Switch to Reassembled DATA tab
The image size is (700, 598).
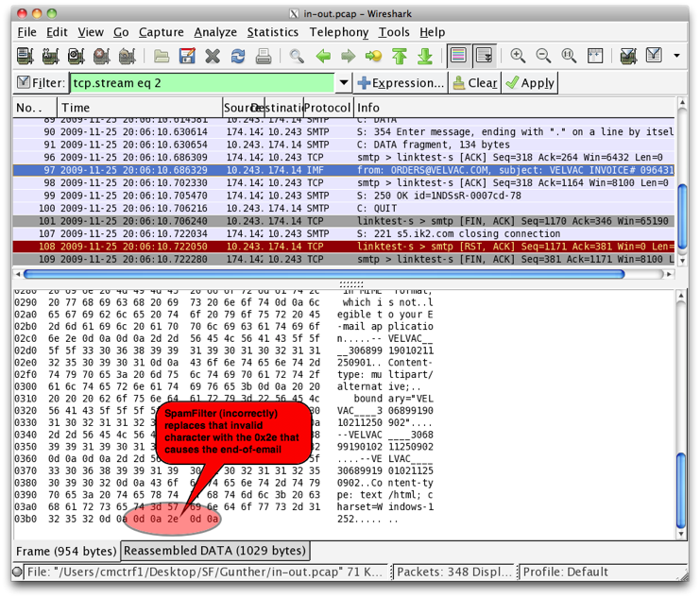pos(215,551)
